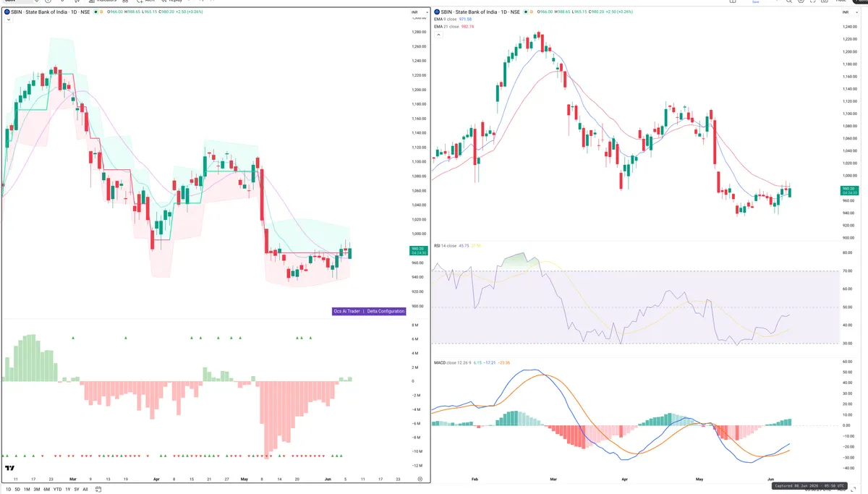Select the EMA 9 close legend

coord(446,20)
